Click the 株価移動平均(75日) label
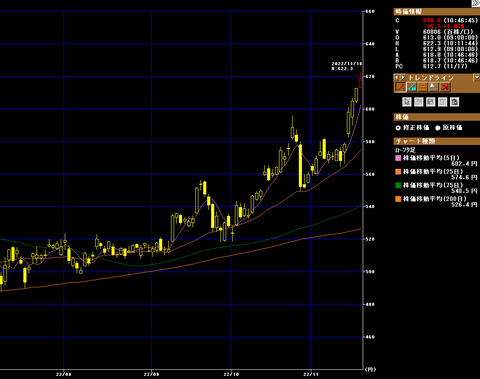The width and height of the screenshot is (480, 379). point(433,185)
